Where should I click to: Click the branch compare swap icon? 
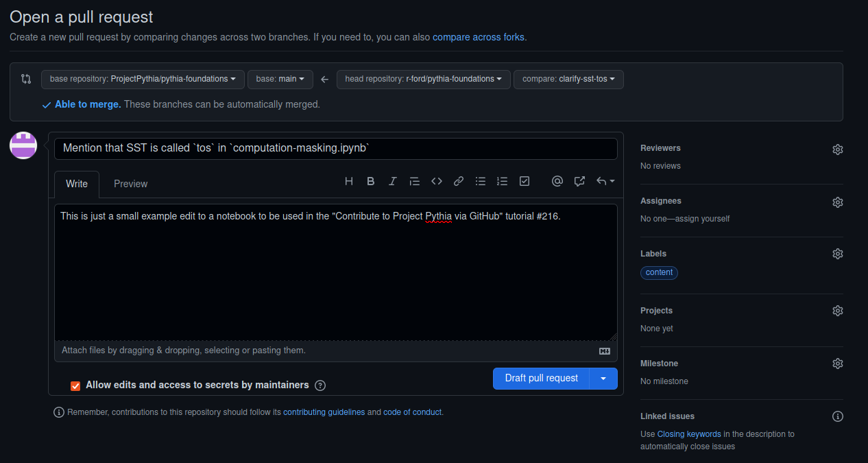click(x=26, y=79)
